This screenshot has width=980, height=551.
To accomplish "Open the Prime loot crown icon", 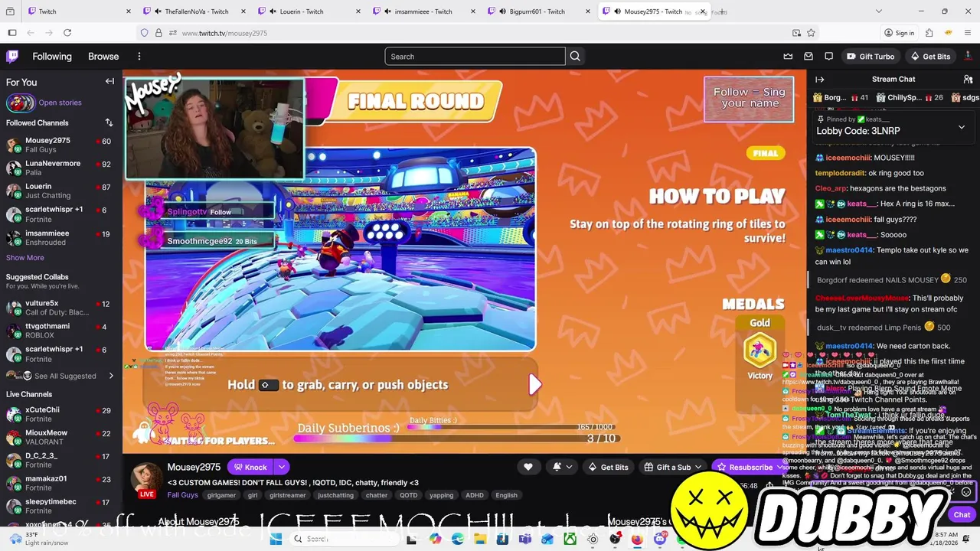I will coord(788,56).
